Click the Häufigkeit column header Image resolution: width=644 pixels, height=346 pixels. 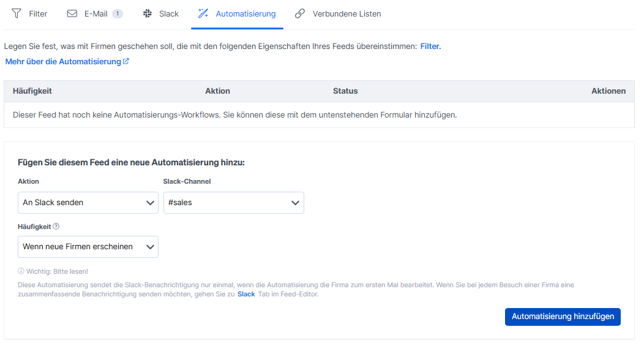point(32,91)
